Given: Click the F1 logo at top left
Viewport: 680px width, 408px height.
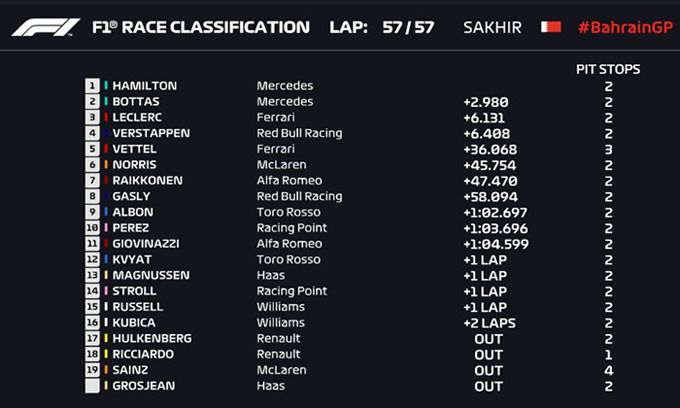Looking at the screenshot, I should [x=46, y=27].
